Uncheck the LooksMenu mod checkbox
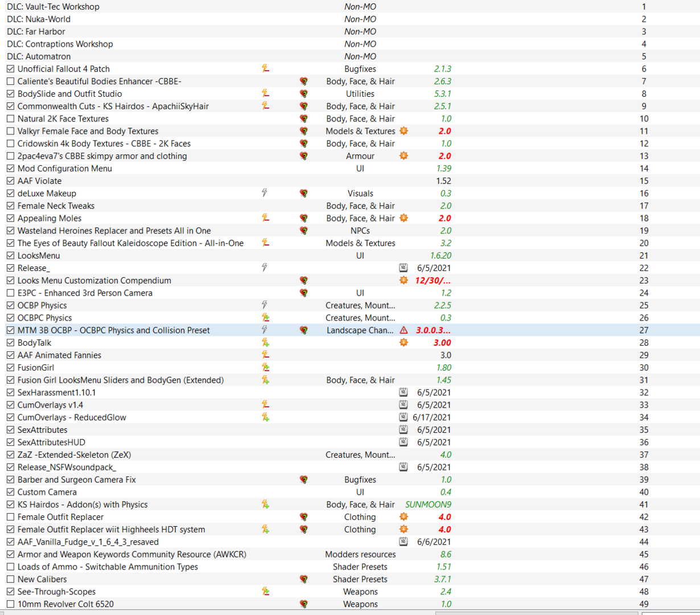This screenshot has height=615, width=700. 10,256
